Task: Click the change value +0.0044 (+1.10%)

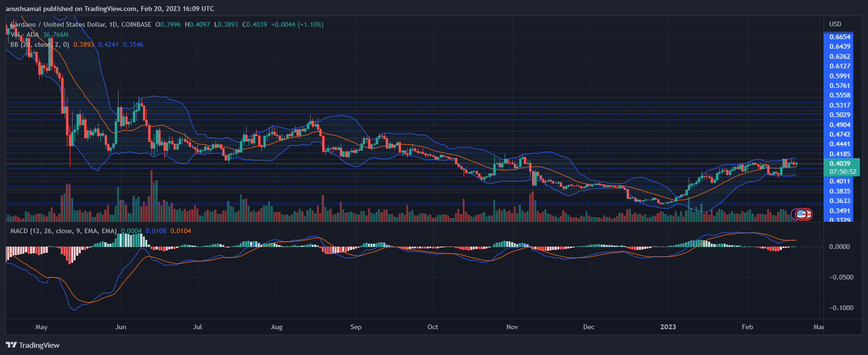Action: pyautogui.click(x=297, y=24)
